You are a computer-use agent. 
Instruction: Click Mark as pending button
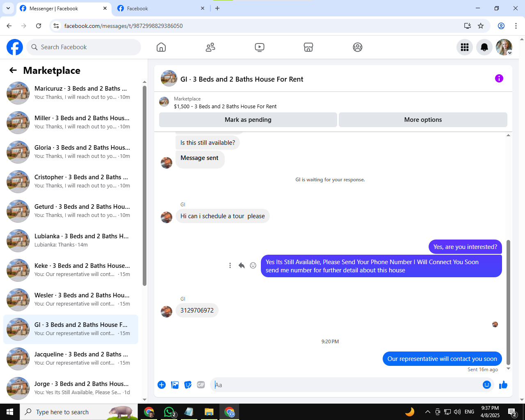248,120
